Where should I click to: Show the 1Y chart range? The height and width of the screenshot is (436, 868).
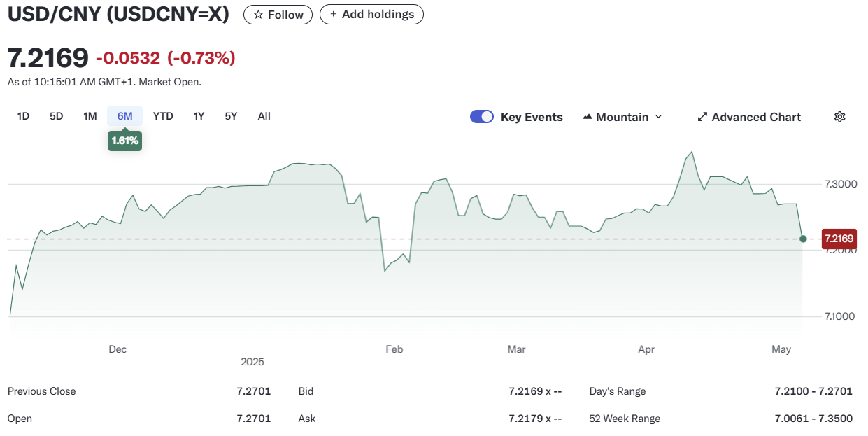[x=199, y=116]
